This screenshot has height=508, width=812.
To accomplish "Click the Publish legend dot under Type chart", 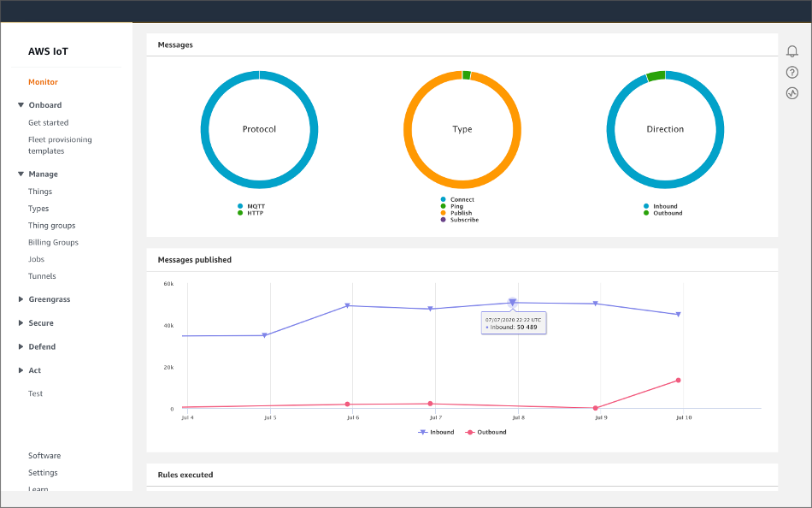I will pos(444,213).
